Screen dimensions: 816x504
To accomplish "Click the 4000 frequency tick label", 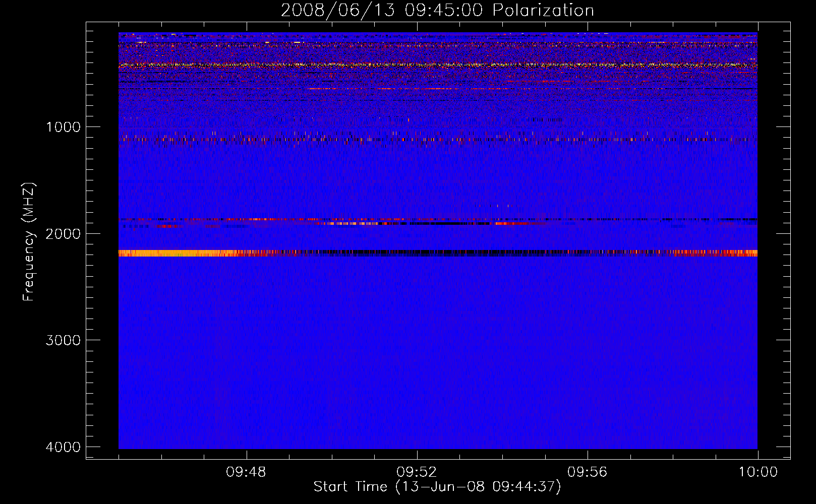I will click(63, 447).
